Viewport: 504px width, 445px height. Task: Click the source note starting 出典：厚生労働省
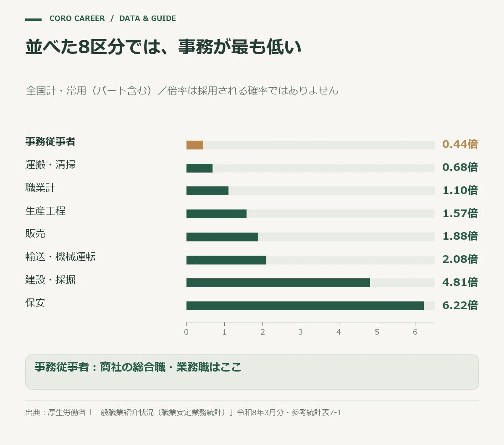point(184,413)
